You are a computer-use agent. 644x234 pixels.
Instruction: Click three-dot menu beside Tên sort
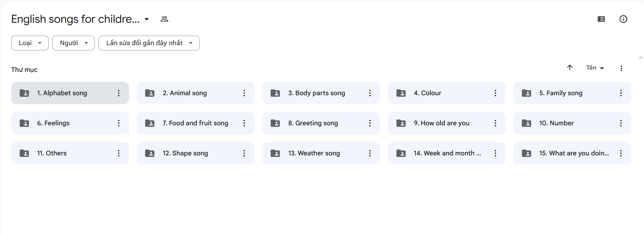[621, 68]
